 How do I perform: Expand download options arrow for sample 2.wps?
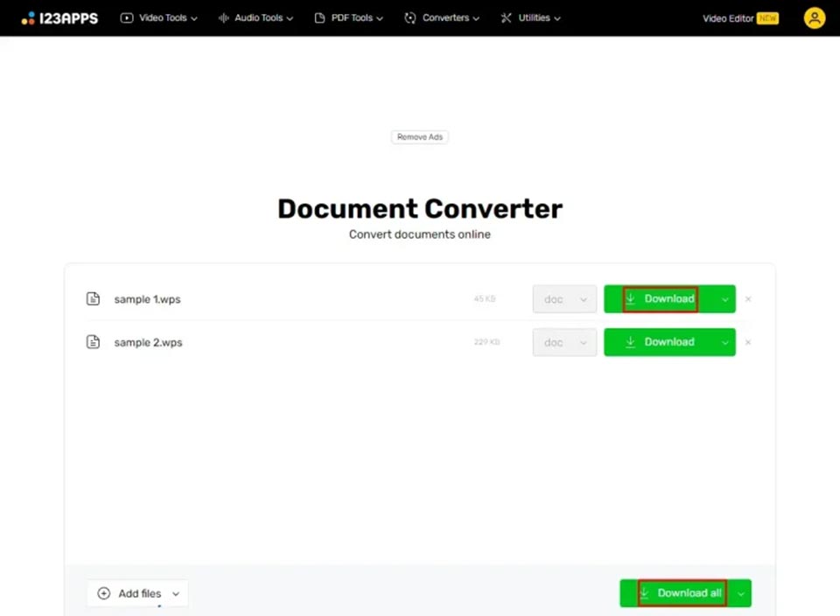click(x=725, y=343)
